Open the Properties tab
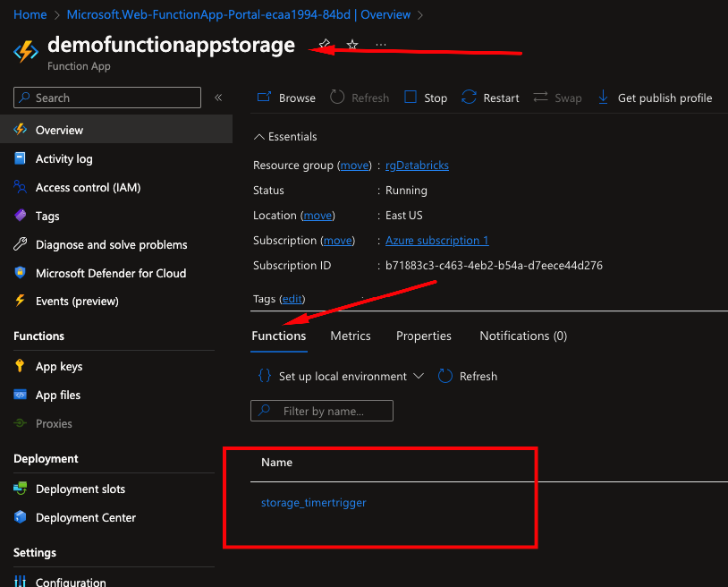The width and height of the screenshot is (728, 587). (423, 336)
